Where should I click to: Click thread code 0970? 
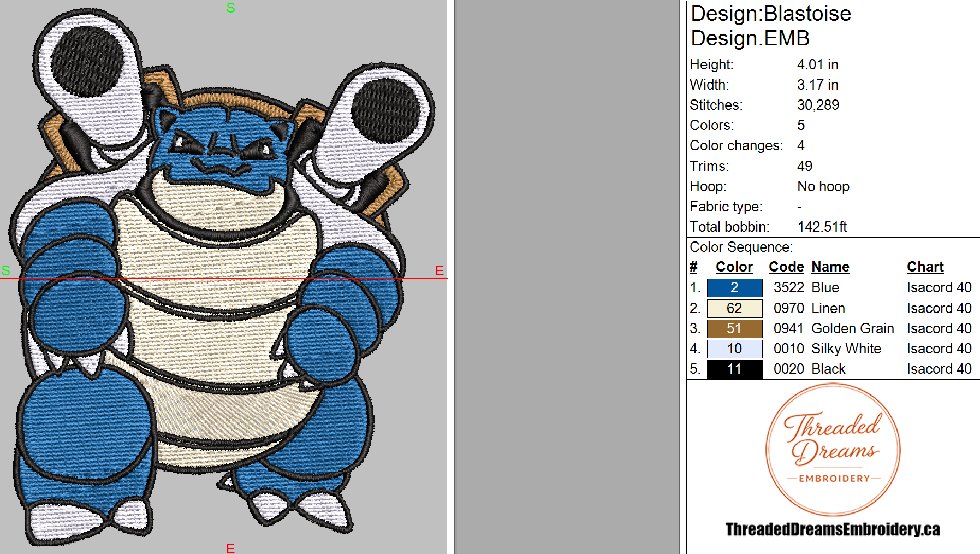789,308
